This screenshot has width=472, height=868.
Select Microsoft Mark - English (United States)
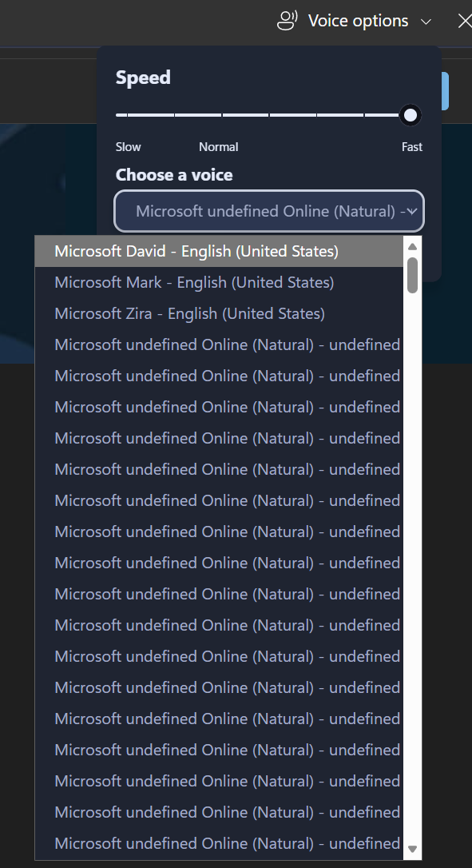(219, 282)
